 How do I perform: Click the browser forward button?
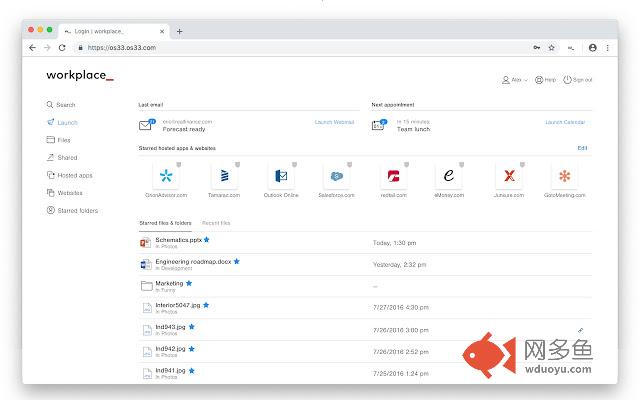coord(47,48)
